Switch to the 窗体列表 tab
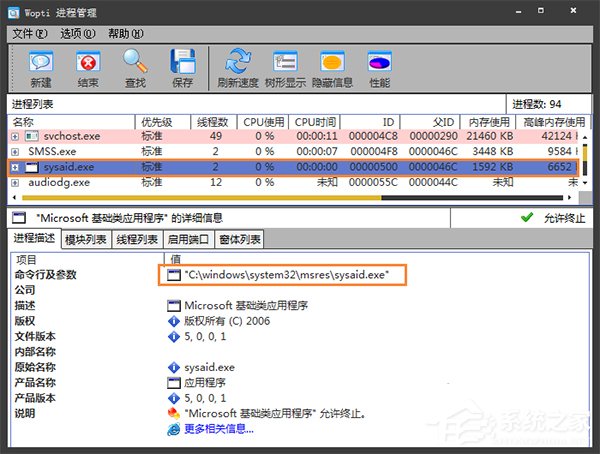Image resolution: width=600 pixels, height=454 pixels. pyautogui.click(x=240, y=240)
